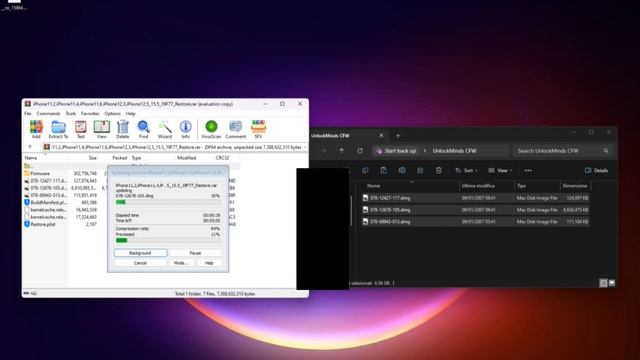The image size is (640, 360).
Task: Sort WinRAR list by Name column
Action: pos(31,158)
